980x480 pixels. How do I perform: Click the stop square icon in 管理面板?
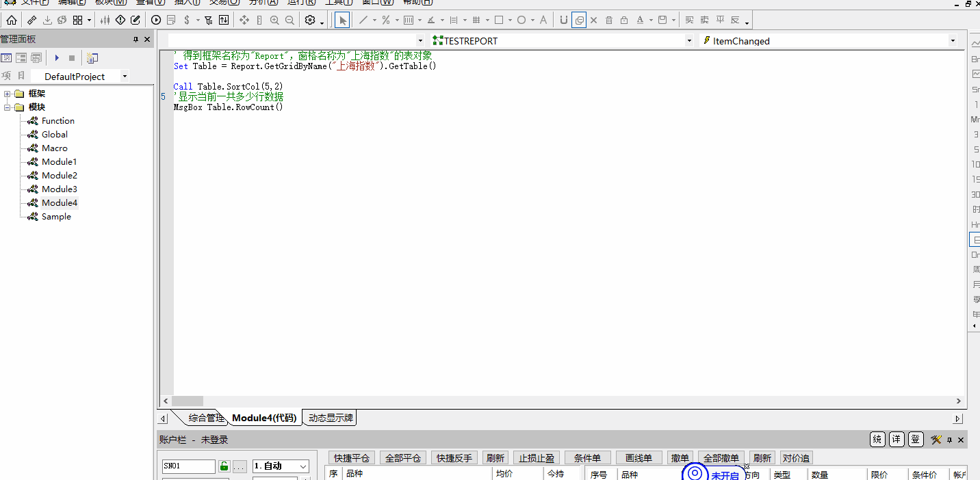(x=72, y=58)
